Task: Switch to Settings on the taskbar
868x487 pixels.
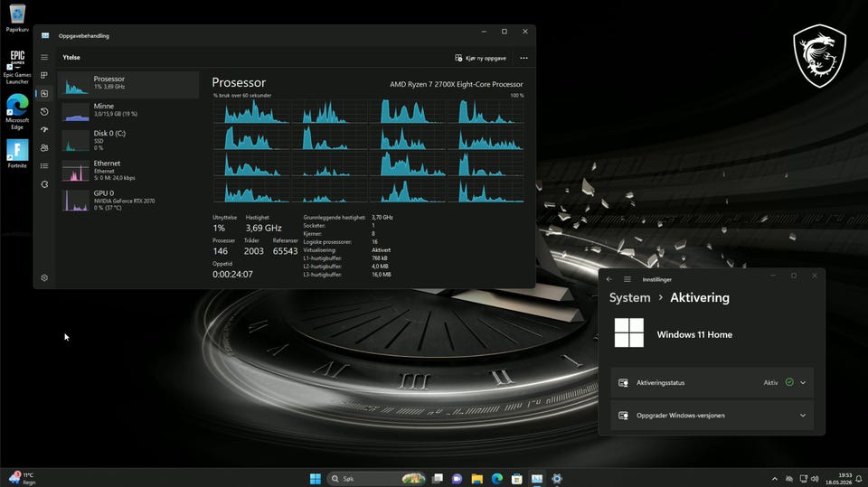Action: [557, 479]
